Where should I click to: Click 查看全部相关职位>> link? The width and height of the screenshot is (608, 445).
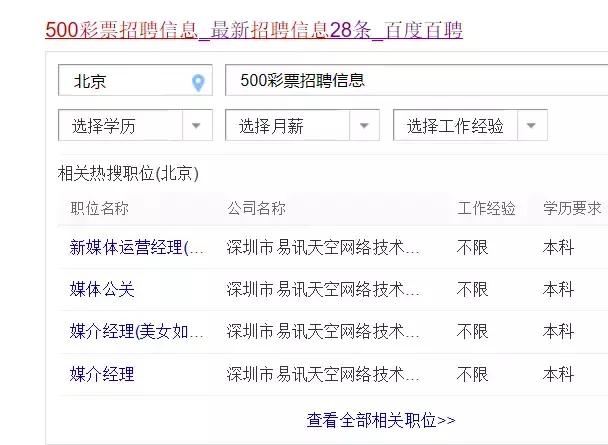tap(381, 420)
